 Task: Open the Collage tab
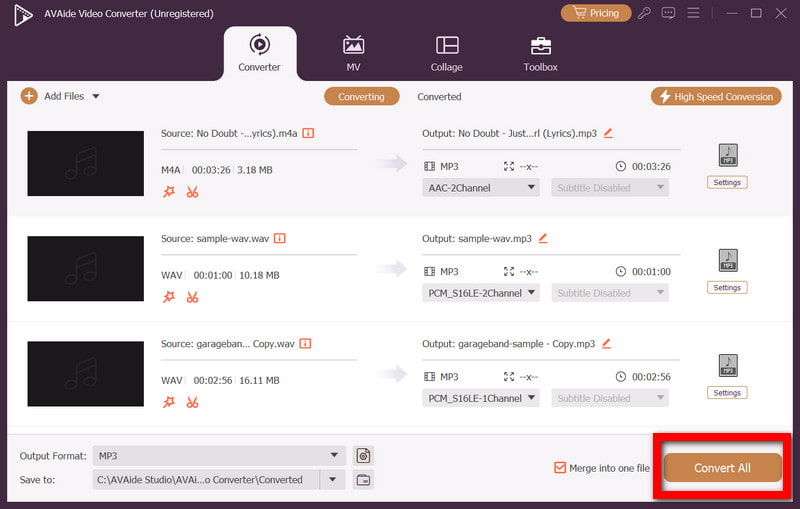(x=446, y=53)
